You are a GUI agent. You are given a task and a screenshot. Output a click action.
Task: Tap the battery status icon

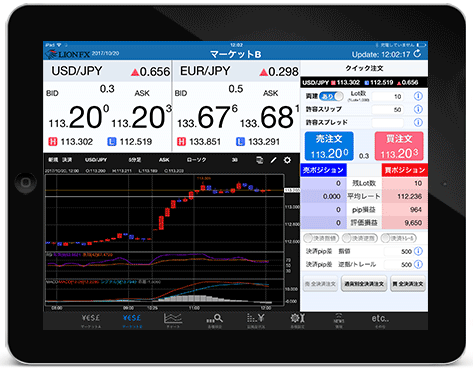point(422,45)
